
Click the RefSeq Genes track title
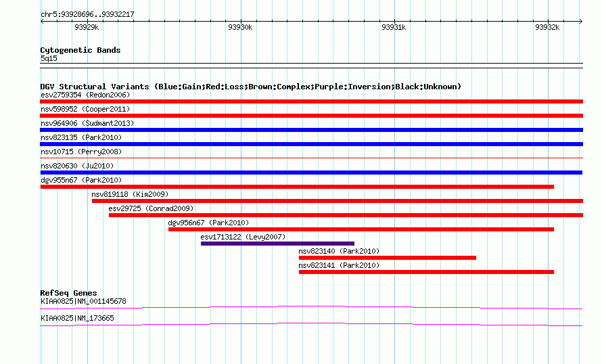click(x=68, y=293)
